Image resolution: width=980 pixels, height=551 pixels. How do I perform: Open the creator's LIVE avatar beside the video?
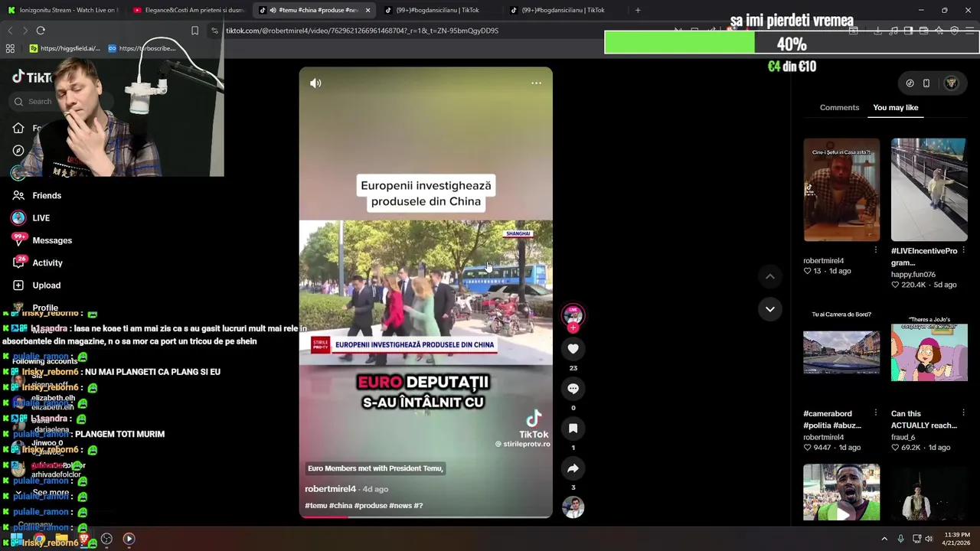pos(573,315)
